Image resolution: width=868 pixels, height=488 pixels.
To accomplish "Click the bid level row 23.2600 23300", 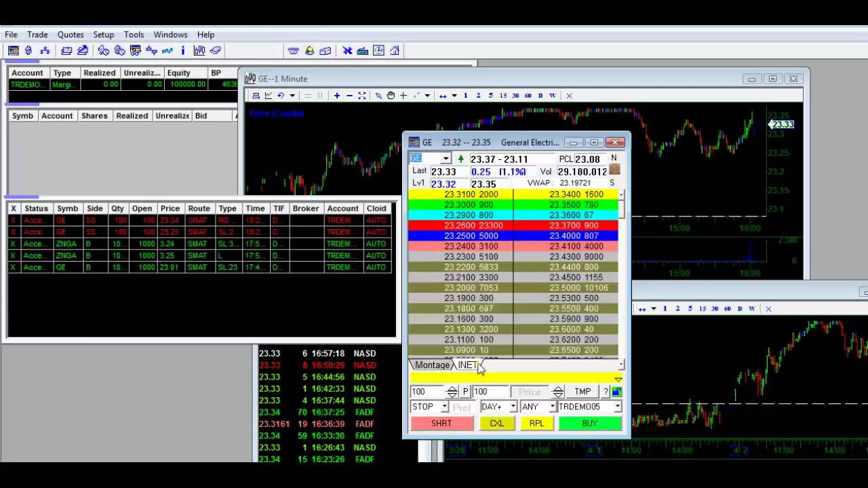I will pos(460,225).
